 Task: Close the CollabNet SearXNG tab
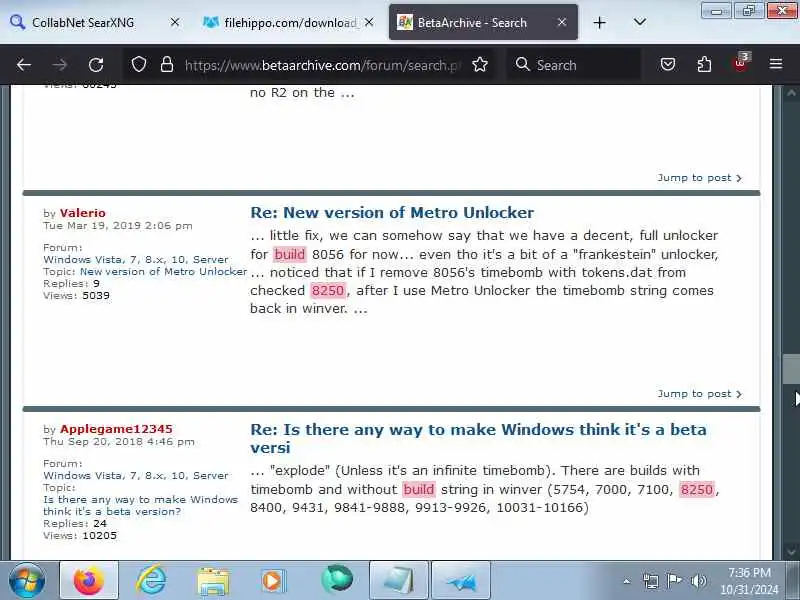174,22
